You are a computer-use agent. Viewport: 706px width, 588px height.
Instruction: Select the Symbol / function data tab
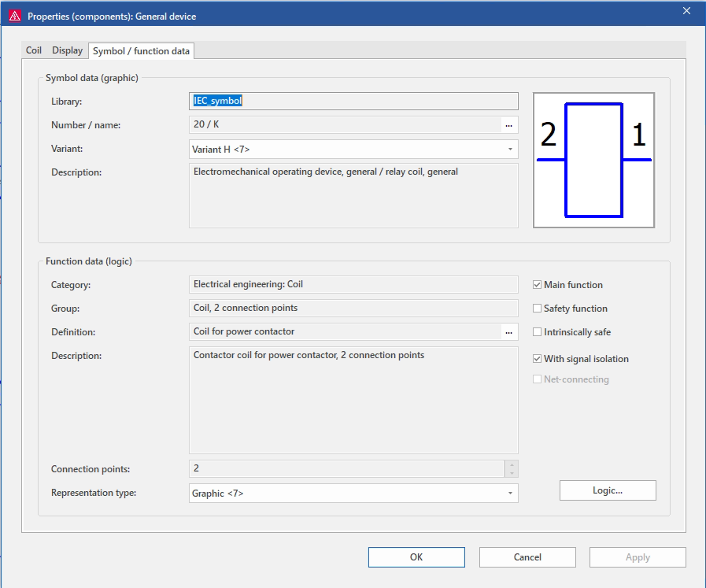141,51
